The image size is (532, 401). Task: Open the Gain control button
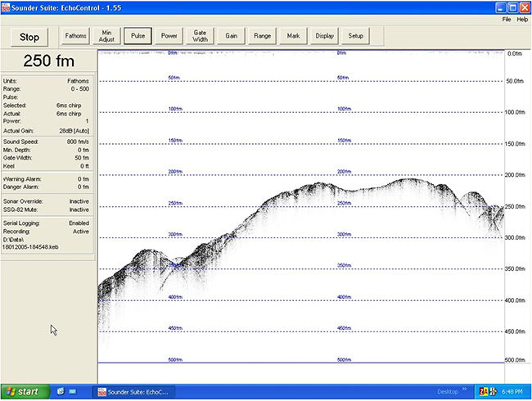[x=231, y=36]
